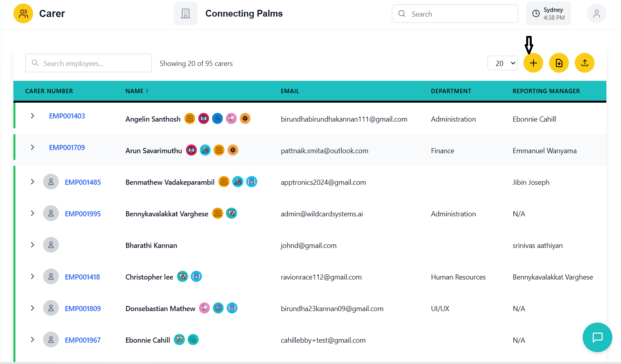Click the yellow file download icon button
This screenshot has width=621, height=364.
coord(559,63)
